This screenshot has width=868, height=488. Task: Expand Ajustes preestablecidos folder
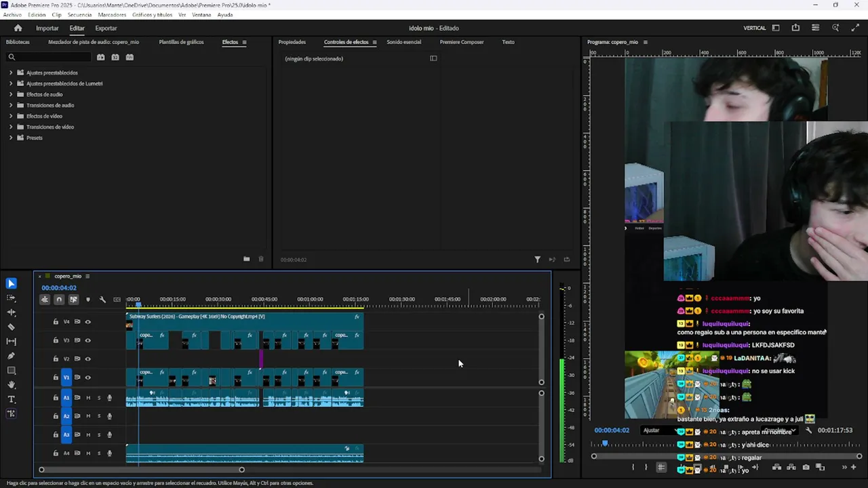point(11,73)
